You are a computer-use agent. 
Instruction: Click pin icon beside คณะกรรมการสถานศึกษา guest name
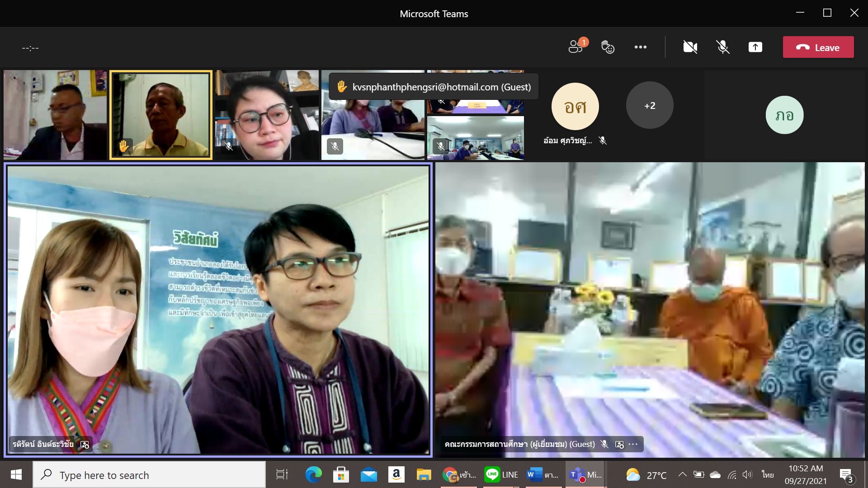click(x=619, y=444)
